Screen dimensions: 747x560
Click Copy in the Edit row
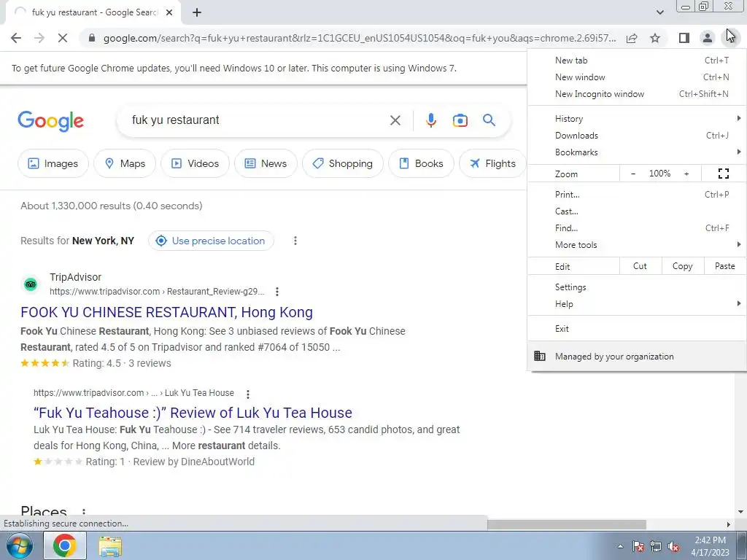click(x=683, y=266)
